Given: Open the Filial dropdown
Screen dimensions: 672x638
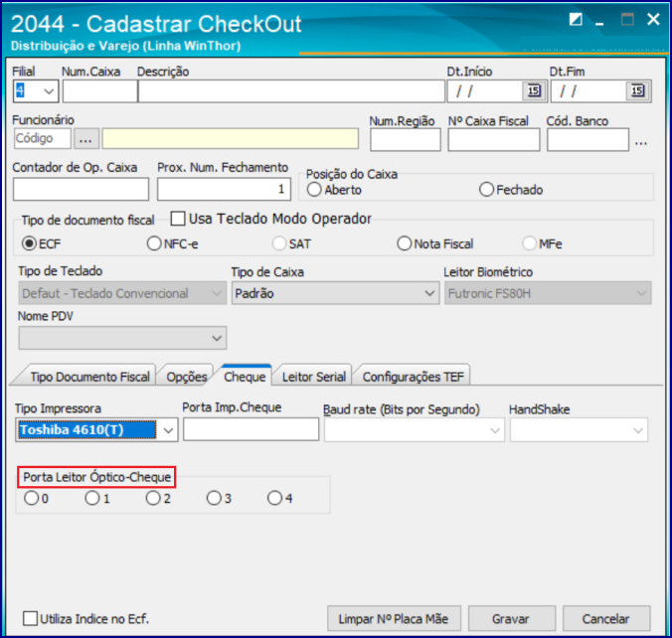Looking at the screenshot, I should 49,91.
